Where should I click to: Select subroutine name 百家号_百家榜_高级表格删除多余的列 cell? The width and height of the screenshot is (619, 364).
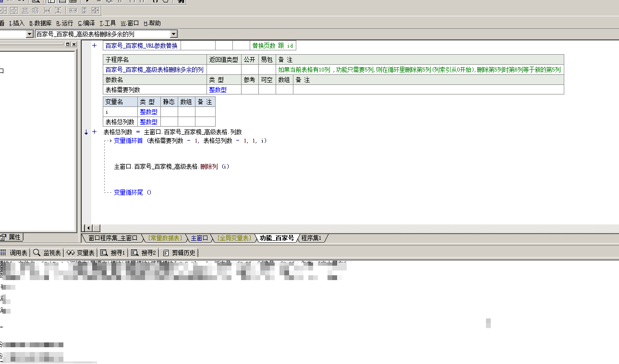(x=155, y=70)
